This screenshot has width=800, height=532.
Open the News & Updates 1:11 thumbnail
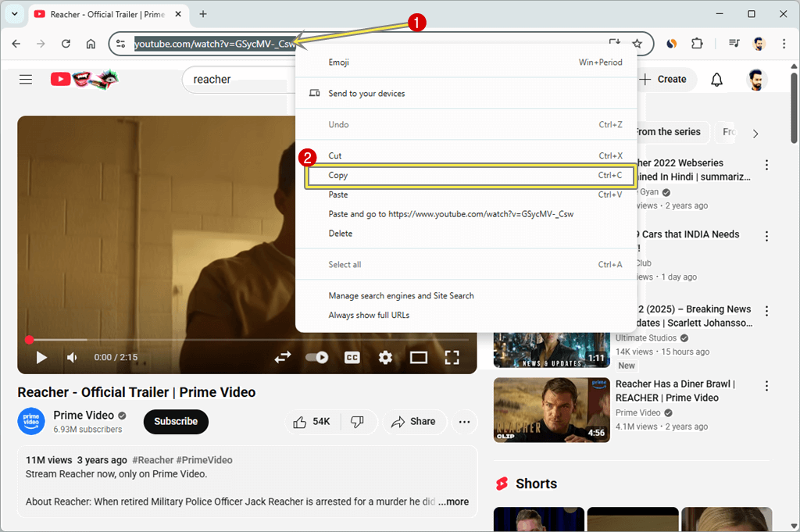tap(552, 350)
